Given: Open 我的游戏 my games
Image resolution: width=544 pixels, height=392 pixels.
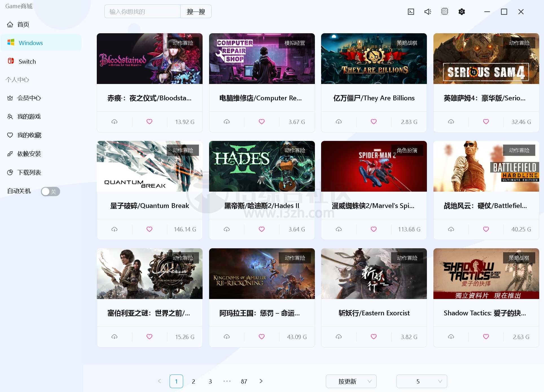Looking at the screenshot, I should [41, 117].
